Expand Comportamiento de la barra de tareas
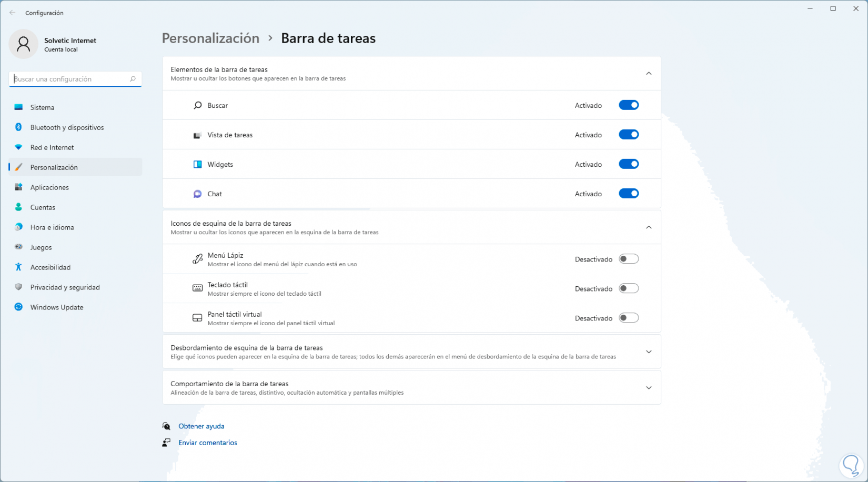 coord(649,388)
